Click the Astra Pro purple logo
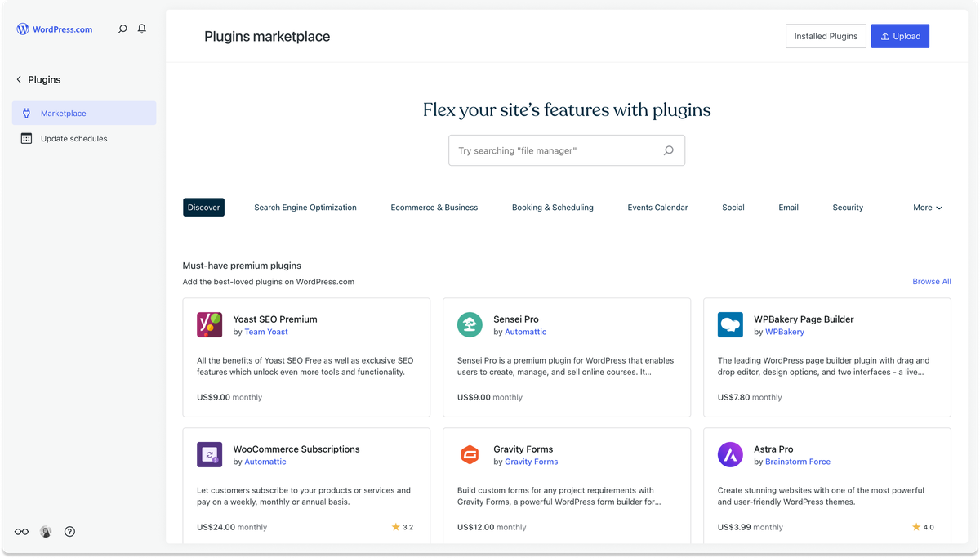 pos(730,454)
